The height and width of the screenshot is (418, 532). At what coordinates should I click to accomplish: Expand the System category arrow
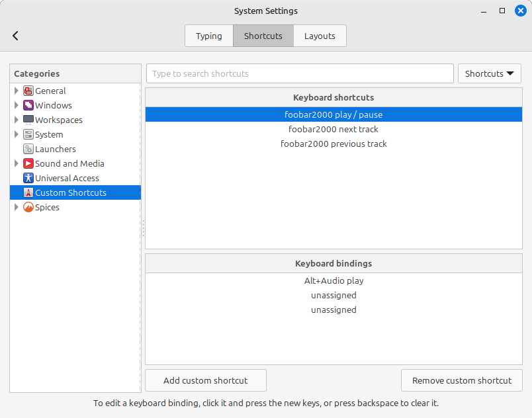coord(16,134)
